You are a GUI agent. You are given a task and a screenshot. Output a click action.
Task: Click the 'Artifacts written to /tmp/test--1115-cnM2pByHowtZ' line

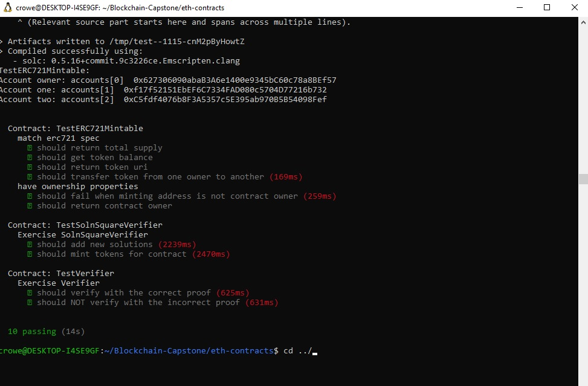point(122,42)
